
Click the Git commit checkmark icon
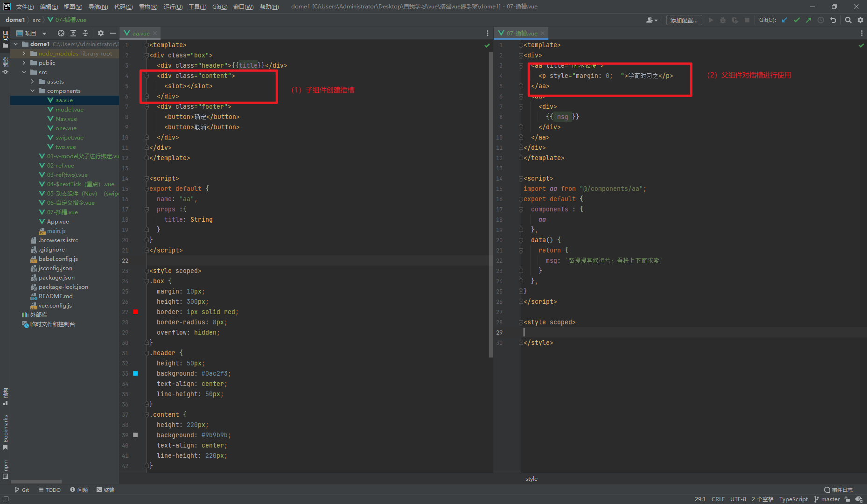[797, 20]
